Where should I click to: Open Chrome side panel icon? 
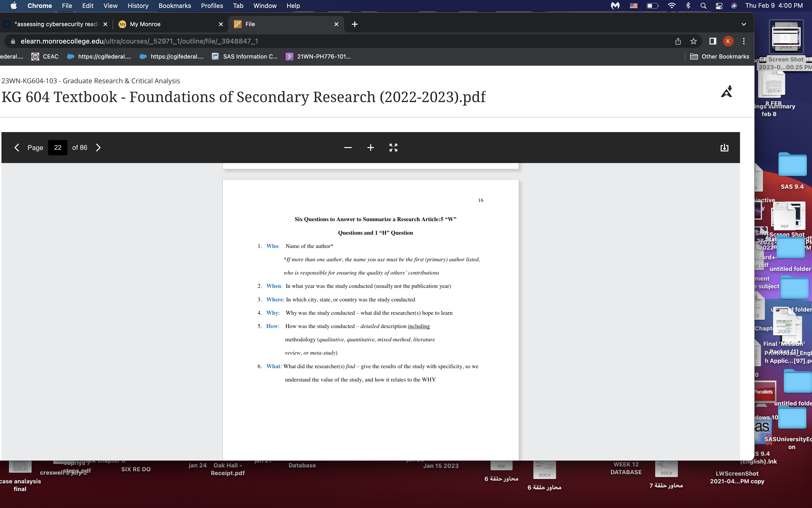tap(713, 41)
